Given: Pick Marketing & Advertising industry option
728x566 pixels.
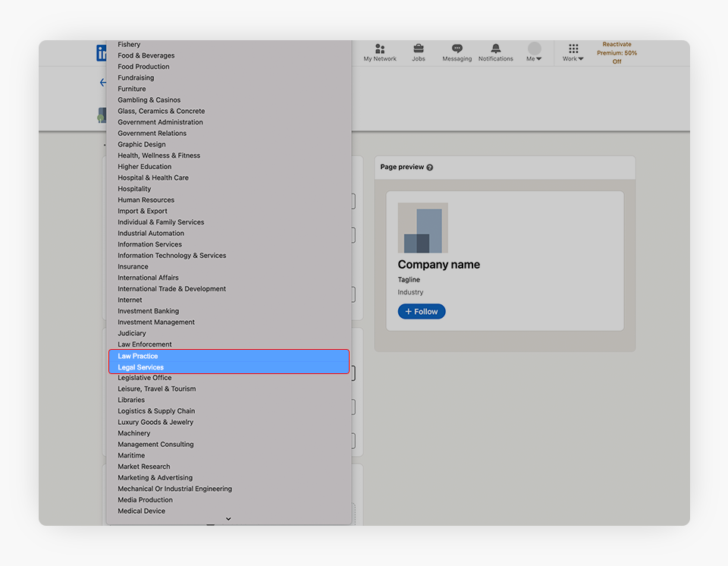Looking at the screenshot, I should tap(155, 478).
